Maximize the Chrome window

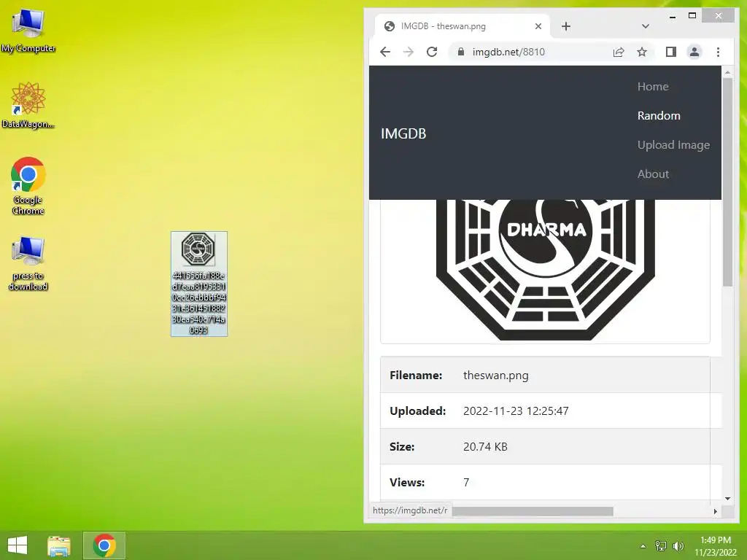(x=692, y=16)
